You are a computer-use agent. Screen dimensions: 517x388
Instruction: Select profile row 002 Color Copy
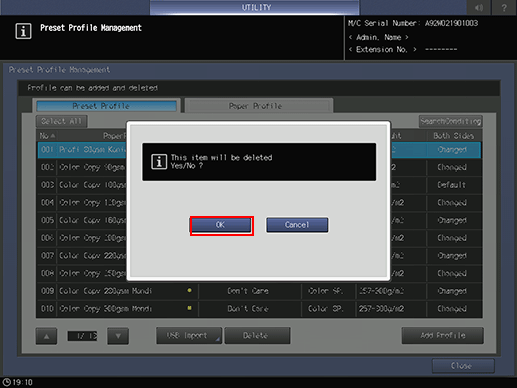click(259, 167)
